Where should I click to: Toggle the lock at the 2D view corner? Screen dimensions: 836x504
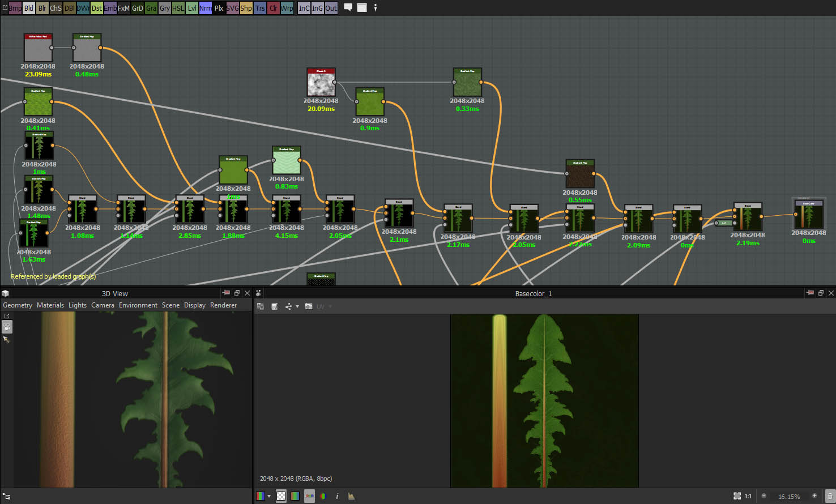(830, 496)
